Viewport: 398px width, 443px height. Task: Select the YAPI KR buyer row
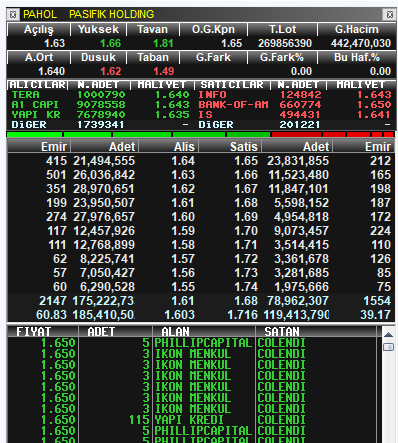coord(101,115)
